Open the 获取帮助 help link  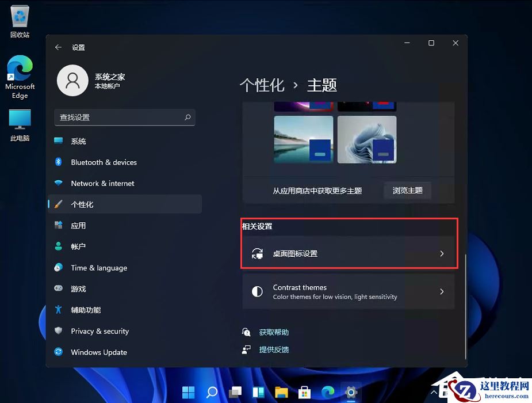coord(274,332)
